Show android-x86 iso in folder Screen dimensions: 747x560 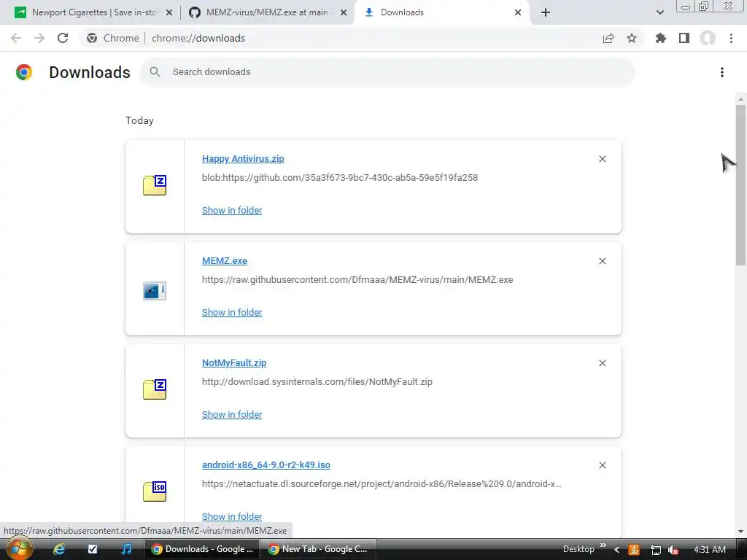232,517
